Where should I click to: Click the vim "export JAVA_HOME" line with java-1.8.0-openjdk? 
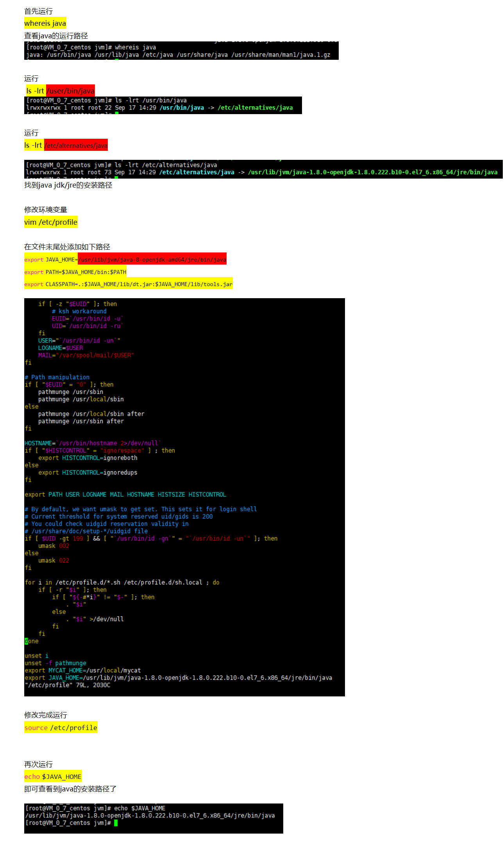click(x=179, y=678)
